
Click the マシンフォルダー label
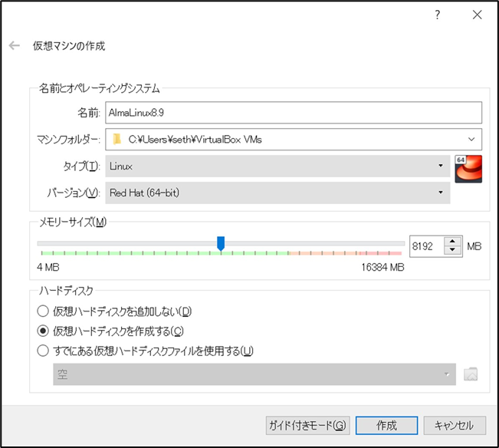[x=68, y=140]
